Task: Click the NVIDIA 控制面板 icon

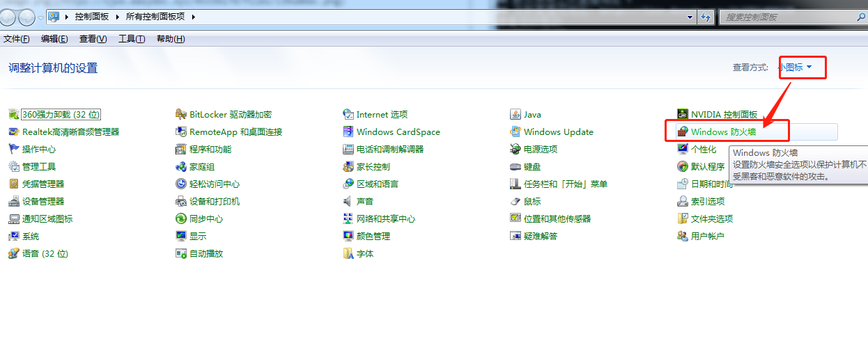Action: click(x=683, y=114)
